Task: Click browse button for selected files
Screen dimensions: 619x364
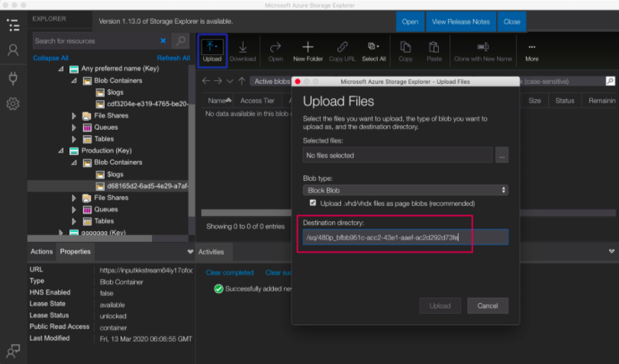Action: click(501, 155)
